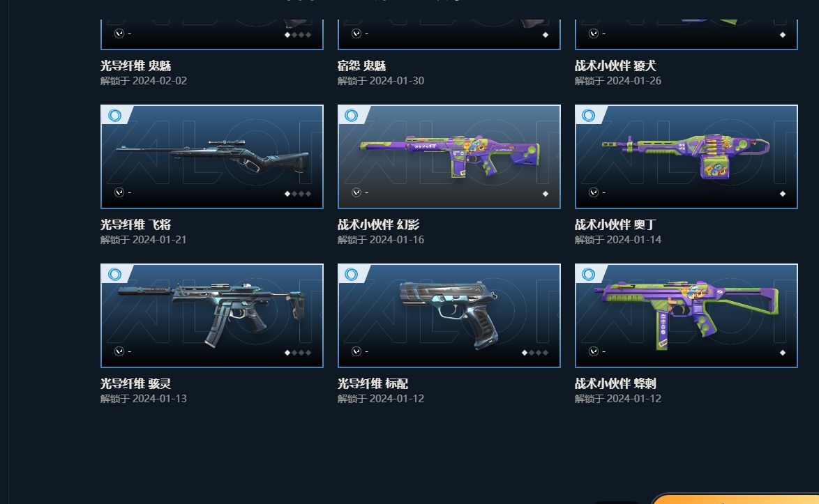Image resolution: width=819 pixels, height=504 pixels.
Task: Click the 宿怨 鬼魅 skin title
Action: pyautogui.click(x=361, y=66)
